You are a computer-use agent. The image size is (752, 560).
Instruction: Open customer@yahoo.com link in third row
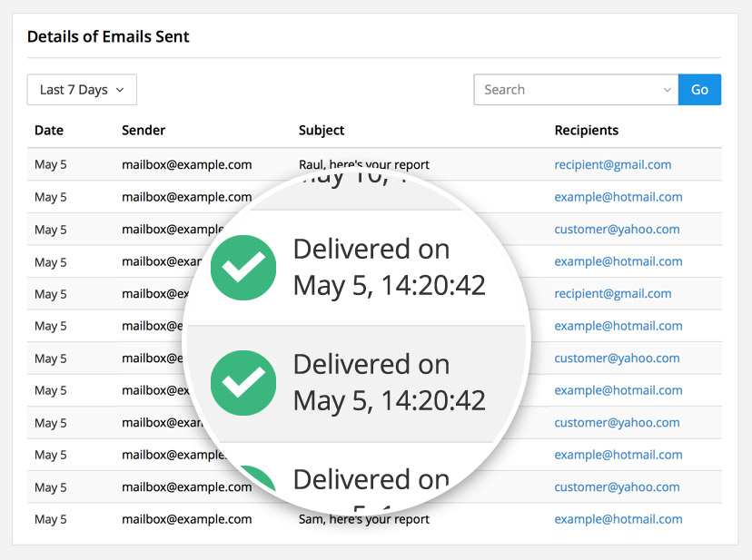pos(617,230)
